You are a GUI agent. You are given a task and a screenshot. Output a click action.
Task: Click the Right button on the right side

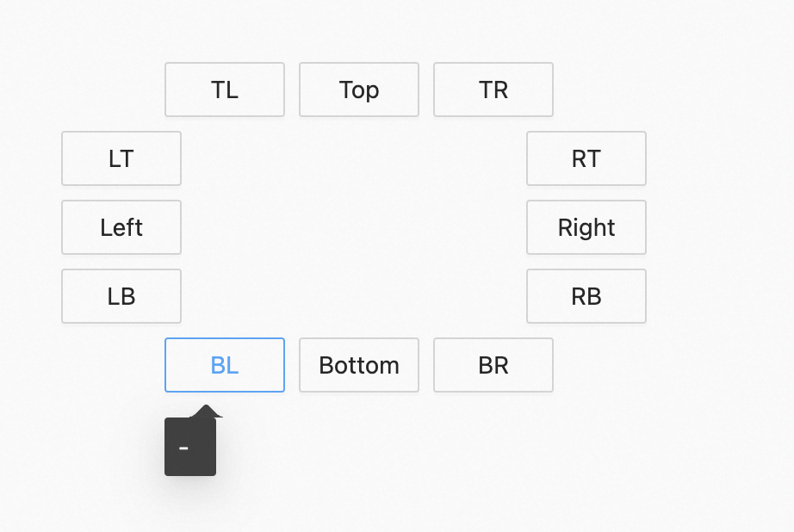coord(586,227)
